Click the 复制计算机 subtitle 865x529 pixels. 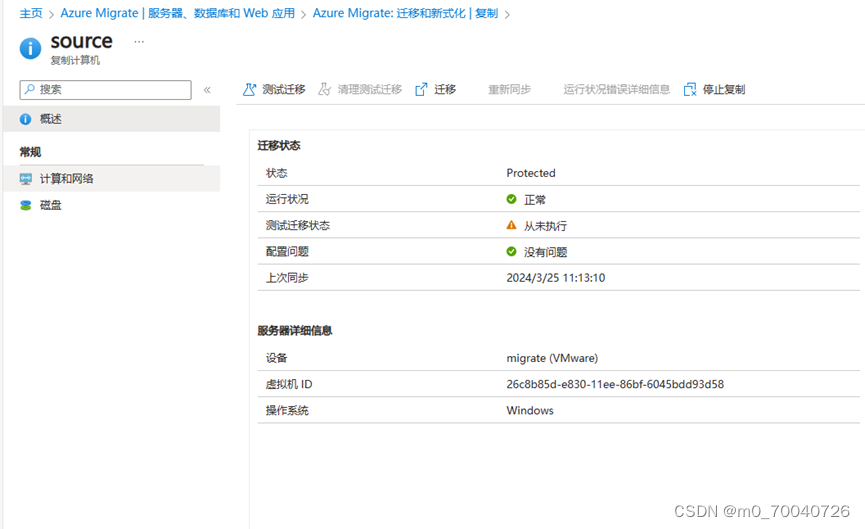[x=75, y=60]
